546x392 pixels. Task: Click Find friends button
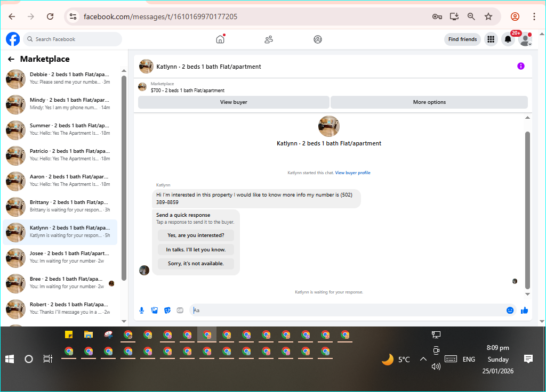462,39
